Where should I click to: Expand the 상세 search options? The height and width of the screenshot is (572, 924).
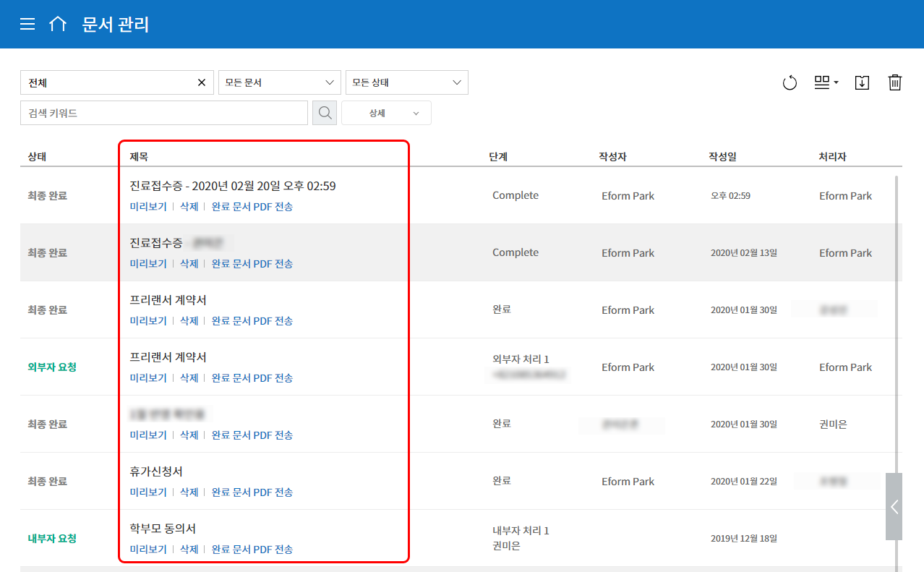tap(386, 113)
